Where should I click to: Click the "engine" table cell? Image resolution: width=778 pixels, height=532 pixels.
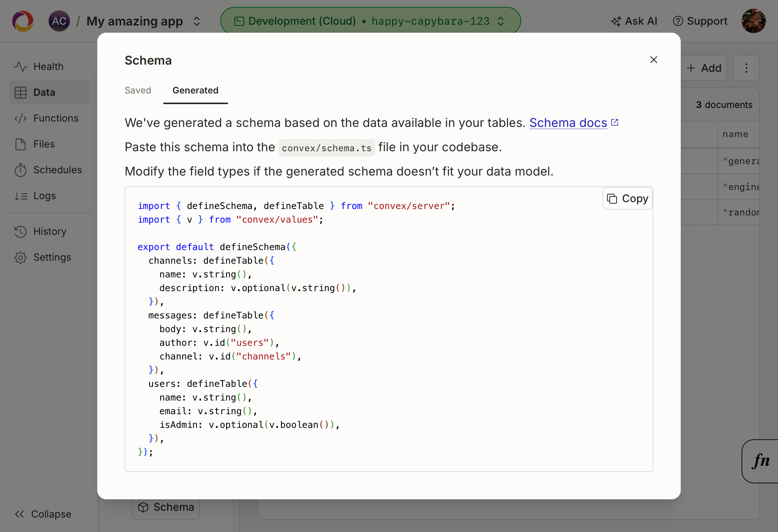738,187
